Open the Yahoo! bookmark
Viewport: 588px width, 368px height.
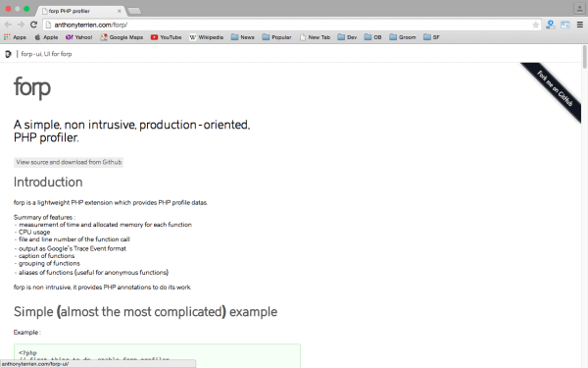coord(78,37)
